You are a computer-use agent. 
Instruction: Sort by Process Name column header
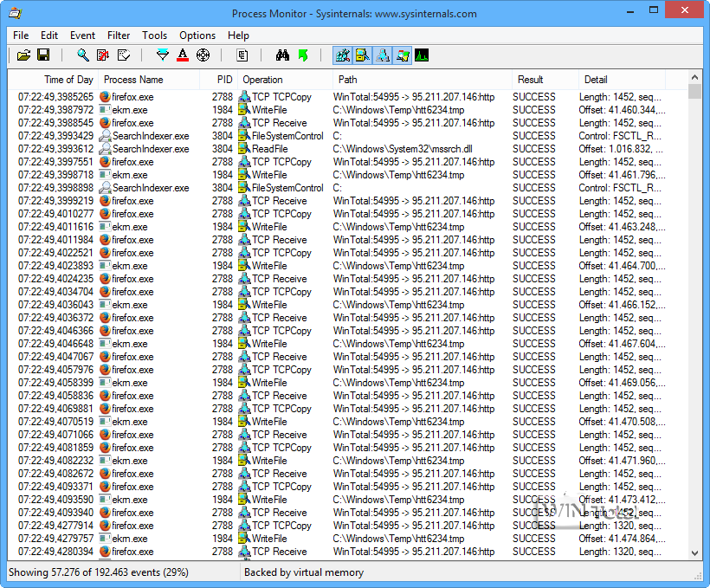pos(149,80)
